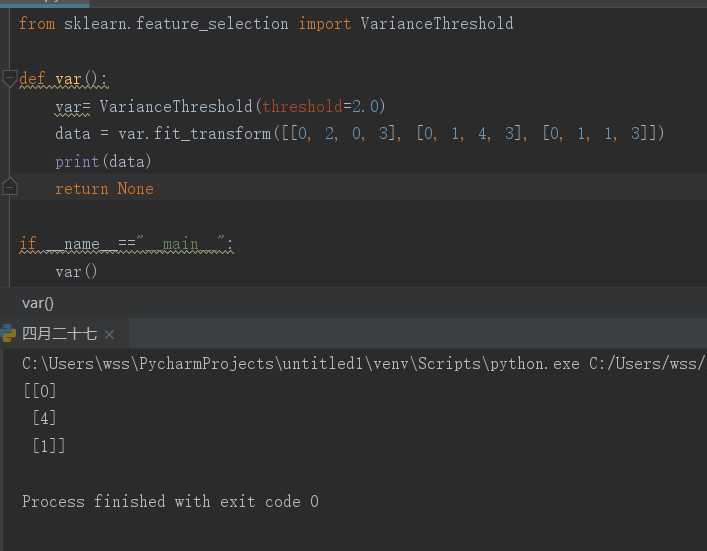Click the return None line
Viewport: 707px width, 551px height.
point(104,188)
